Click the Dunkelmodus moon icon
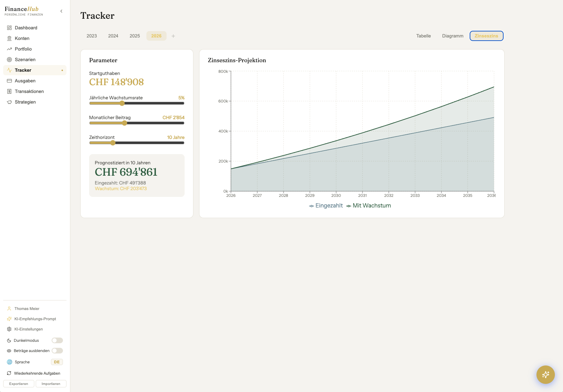Viewport: 563px width, 392px height. [9, 340]
